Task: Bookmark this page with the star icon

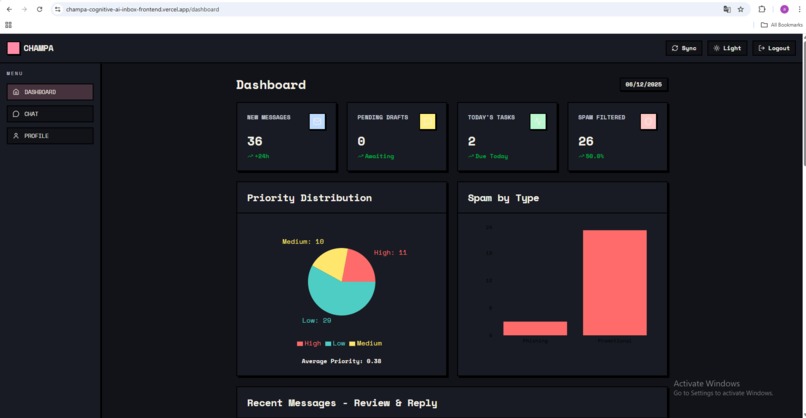Action: (x=741, y=9)
